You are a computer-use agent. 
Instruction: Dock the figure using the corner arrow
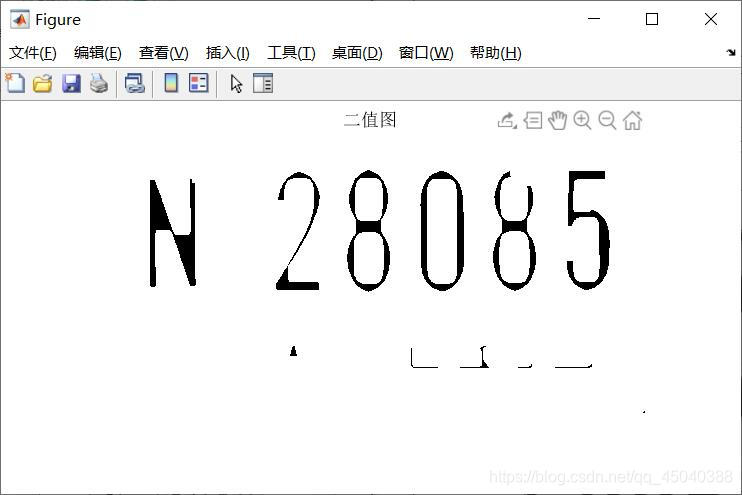pyautogui.click(x=731, y=53)
